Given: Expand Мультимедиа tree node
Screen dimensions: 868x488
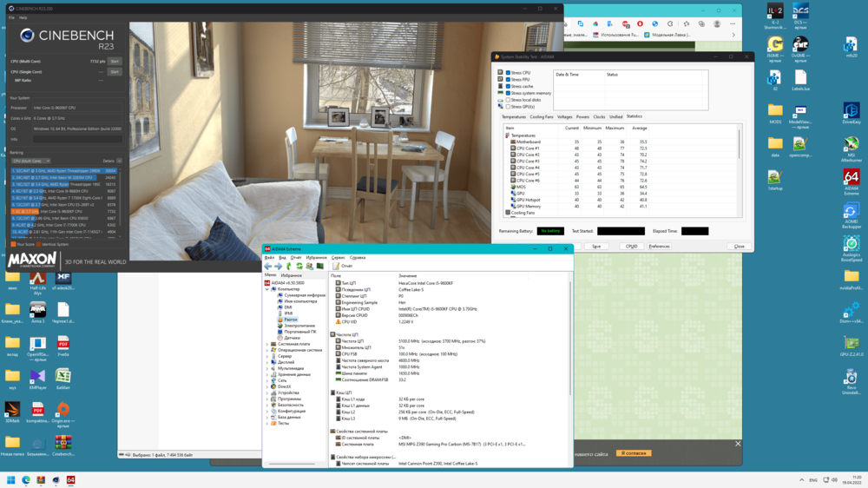Looking at the screenshot, I should click(x=266, y=368).
